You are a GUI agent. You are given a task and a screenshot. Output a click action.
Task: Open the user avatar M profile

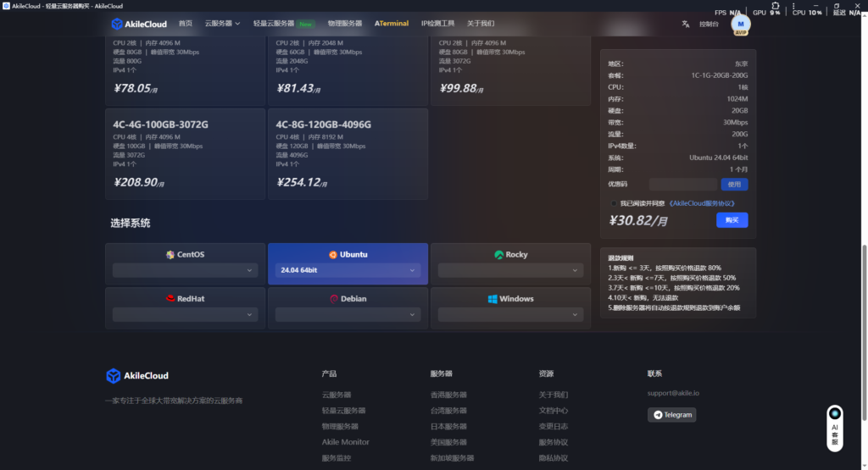[x=741, y=25]
